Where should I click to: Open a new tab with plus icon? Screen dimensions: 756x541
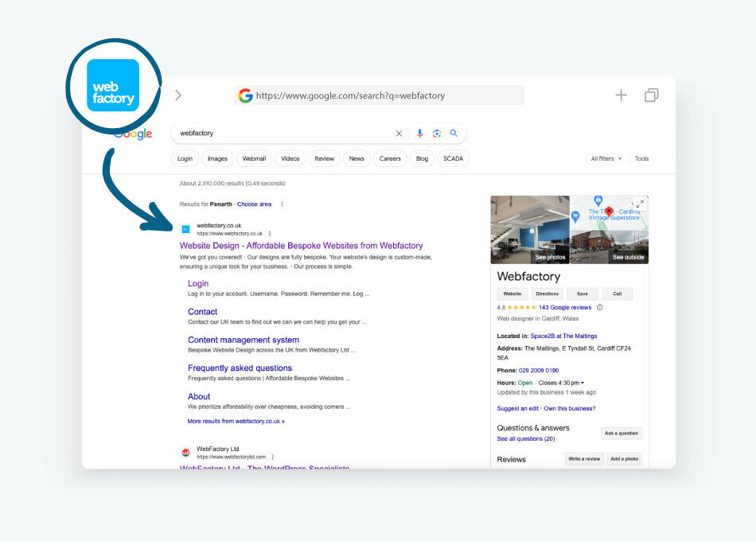click(x=621, y=95)
